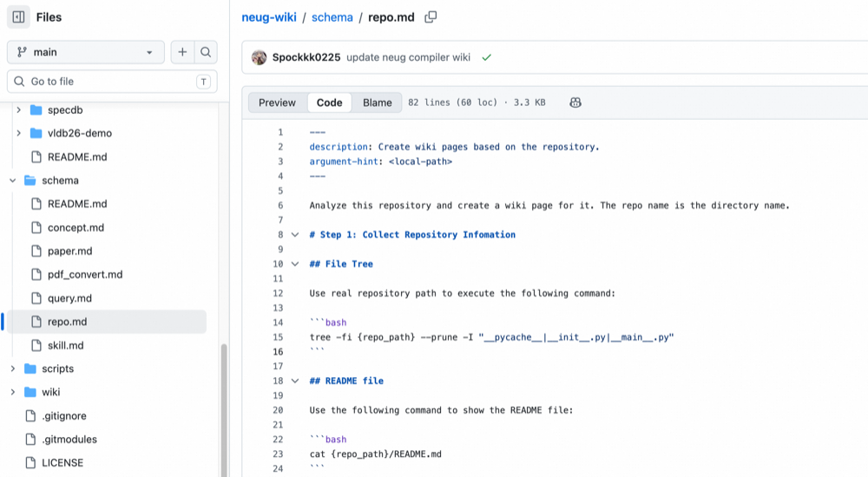This screenshot has height=477, width=868.
Task: Click line number 2
Action: [280, 147]
